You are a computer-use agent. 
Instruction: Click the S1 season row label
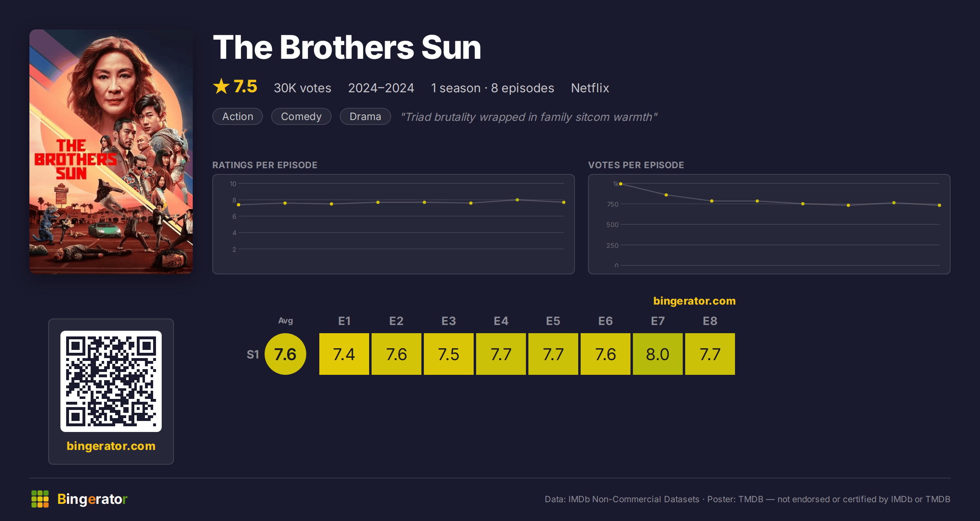click(253, 354)
